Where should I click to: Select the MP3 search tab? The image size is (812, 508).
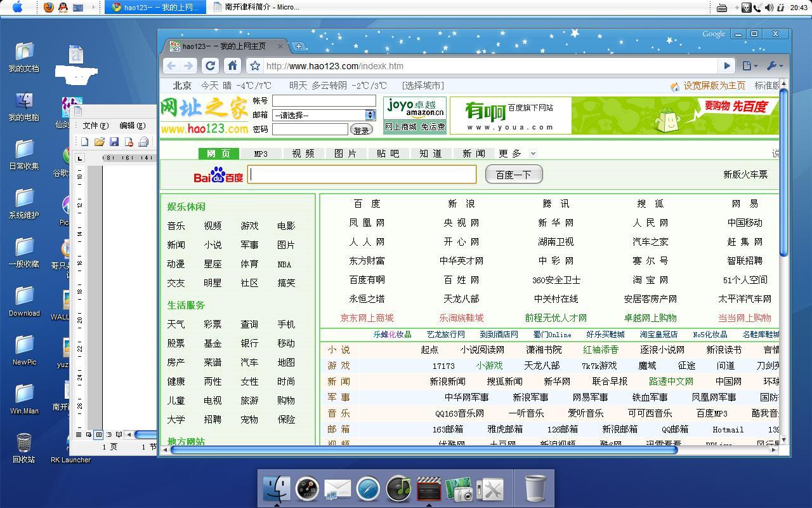[x=261, y=154]
